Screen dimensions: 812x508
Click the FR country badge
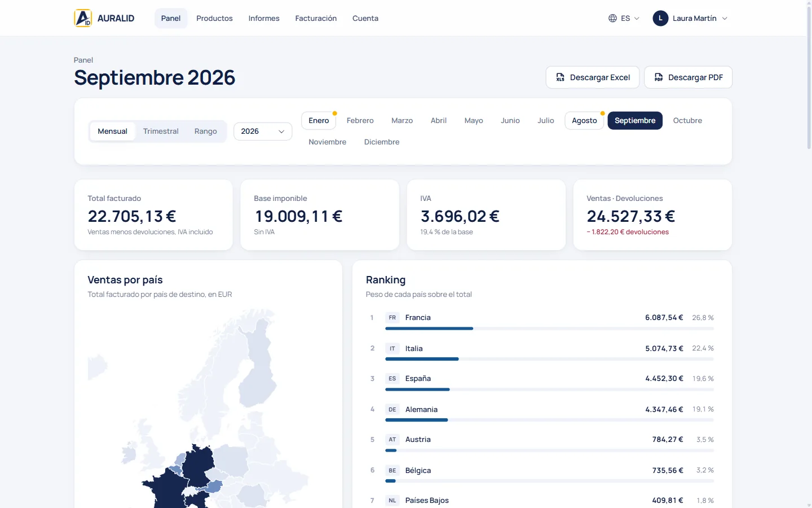pos(392,318)
